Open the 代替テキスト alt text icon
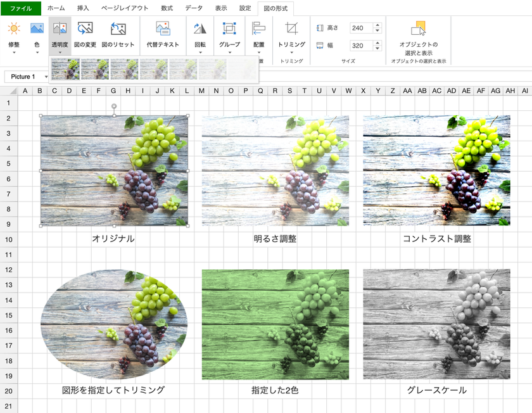The height and width of the screenshot is (413, 532). point(163,29)
